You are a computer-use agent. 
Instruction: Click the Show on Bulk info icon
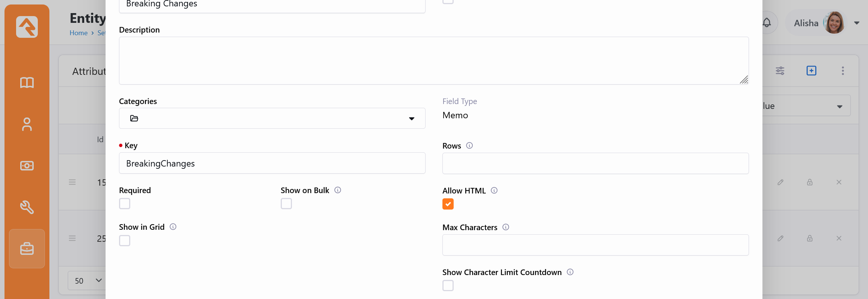338,190
